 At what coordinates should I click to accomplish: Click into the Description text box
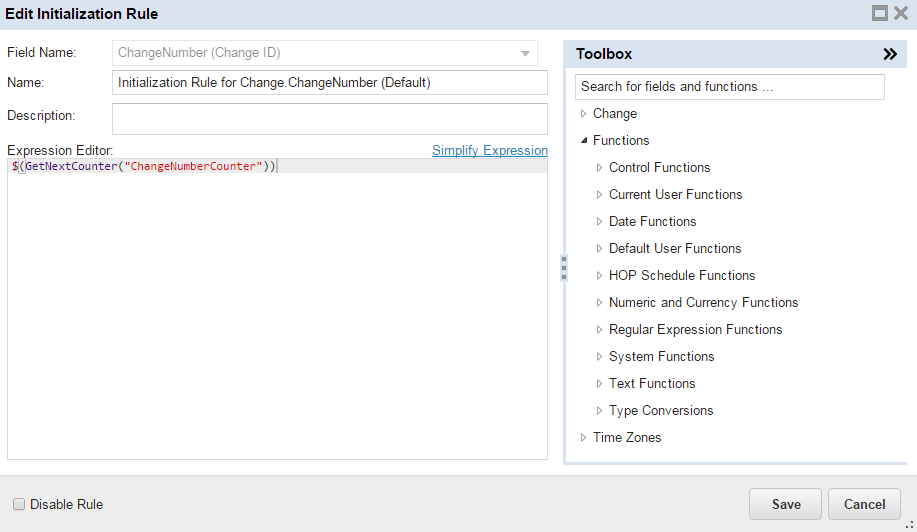329,119
